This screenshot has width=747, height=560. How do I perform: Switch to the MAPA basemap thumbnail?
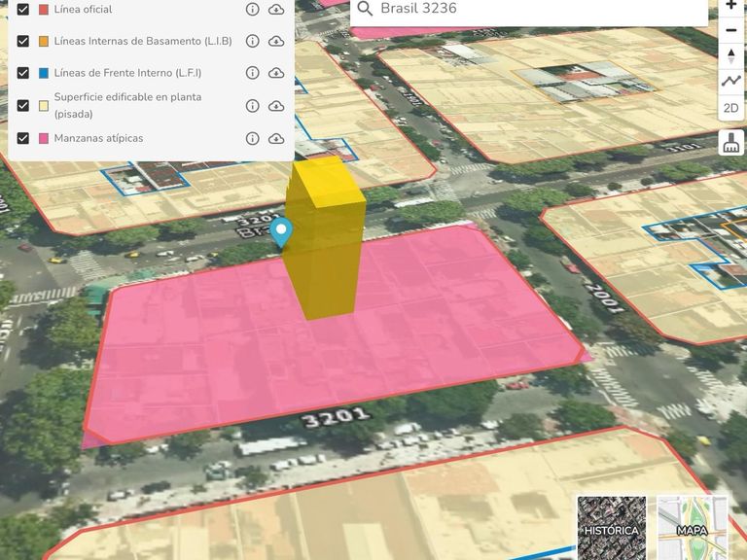click(x=693, y=528)
